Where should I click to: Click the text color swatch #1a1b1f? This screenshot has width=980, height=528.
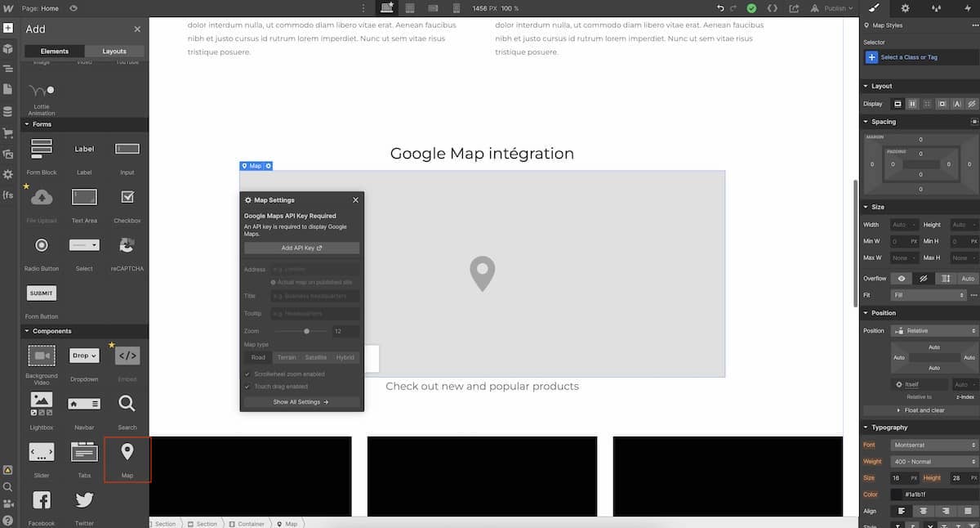pyautogui.click(x=897, y=494)
